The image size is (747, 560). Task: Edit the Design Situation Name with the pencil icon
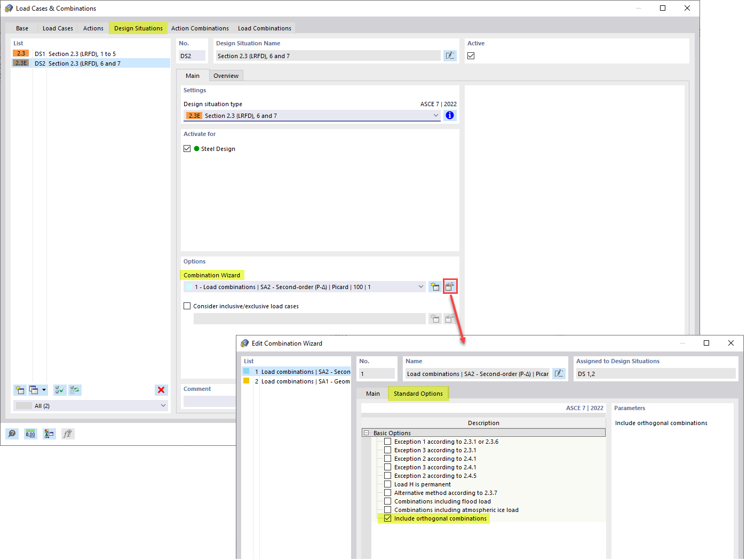[x=450, y=55]
